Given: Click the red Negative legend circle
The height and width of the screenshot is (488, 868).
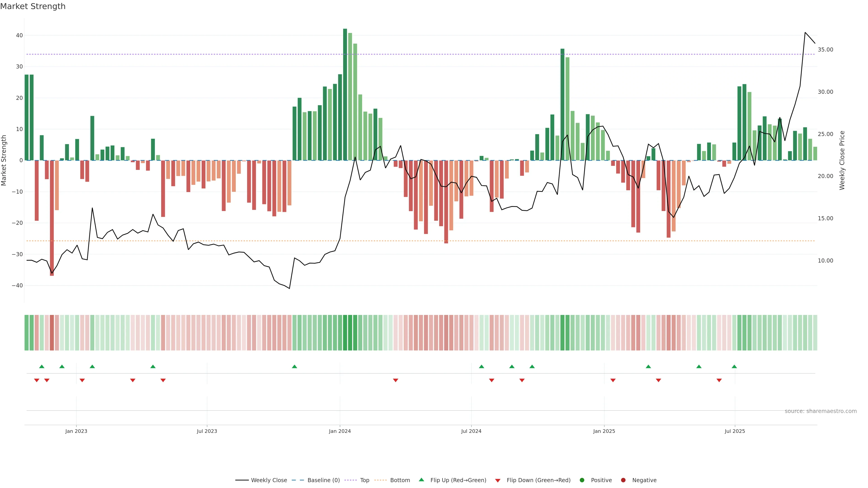Looking at the screenshot, I should [x=623, y=480].
